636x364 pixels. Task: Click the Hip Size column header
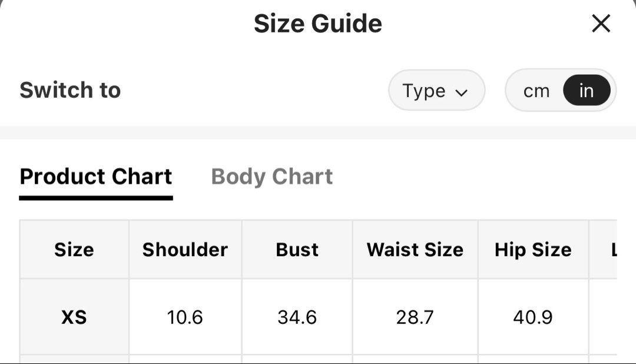[x=533, y=250]
